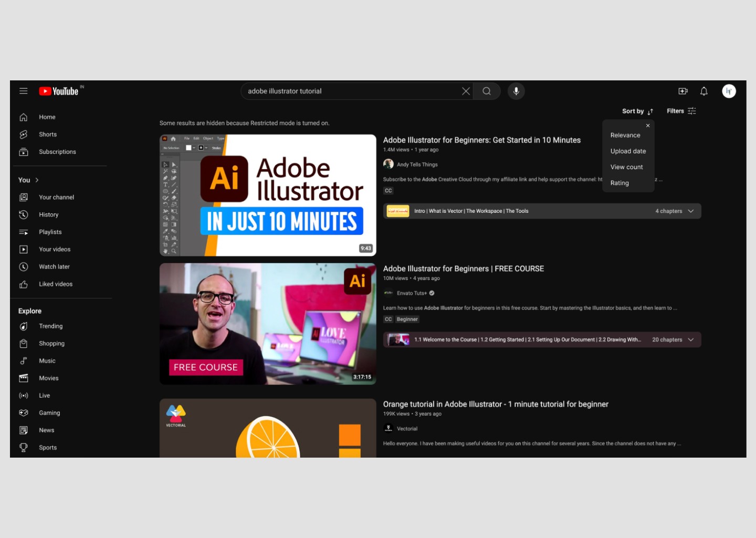Click the '10M views' text
Viewport: 756px width, 538px height.
396,278
